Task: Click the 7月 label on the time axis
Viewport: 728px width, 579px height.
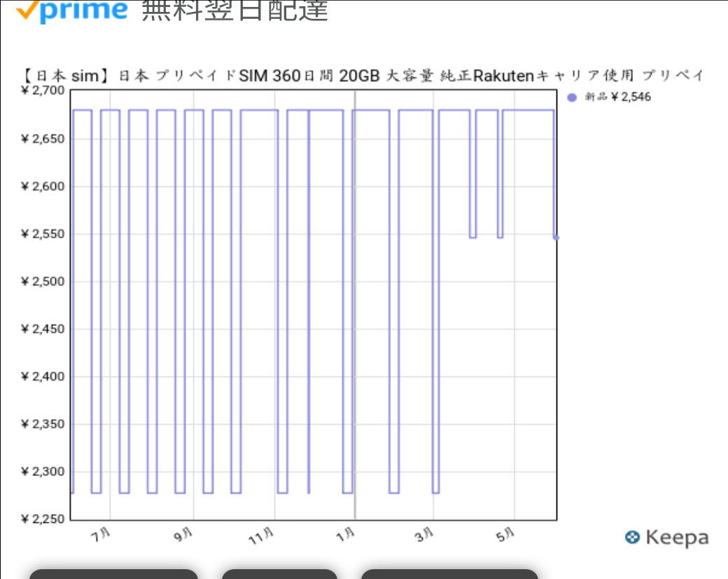Action: 103,534
